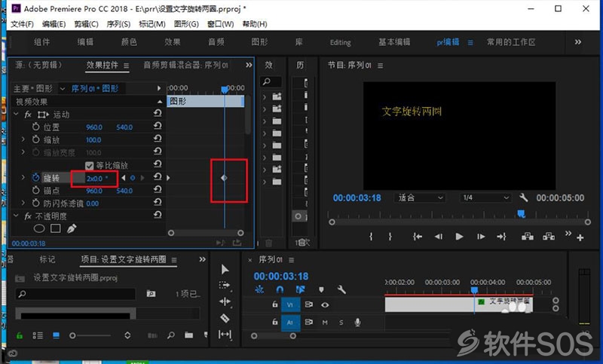Image resolution: width=603 pixels, height=364 pixels.
Task: Open the playback resolution 1/4 dropdown
Action: [485, 197]
